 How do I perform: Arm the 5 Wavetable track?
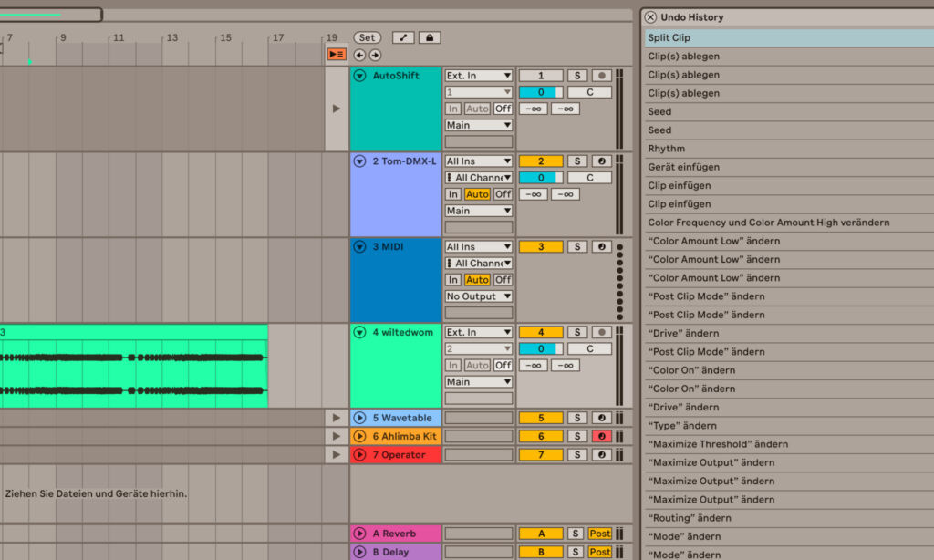[x=602, y=419]
